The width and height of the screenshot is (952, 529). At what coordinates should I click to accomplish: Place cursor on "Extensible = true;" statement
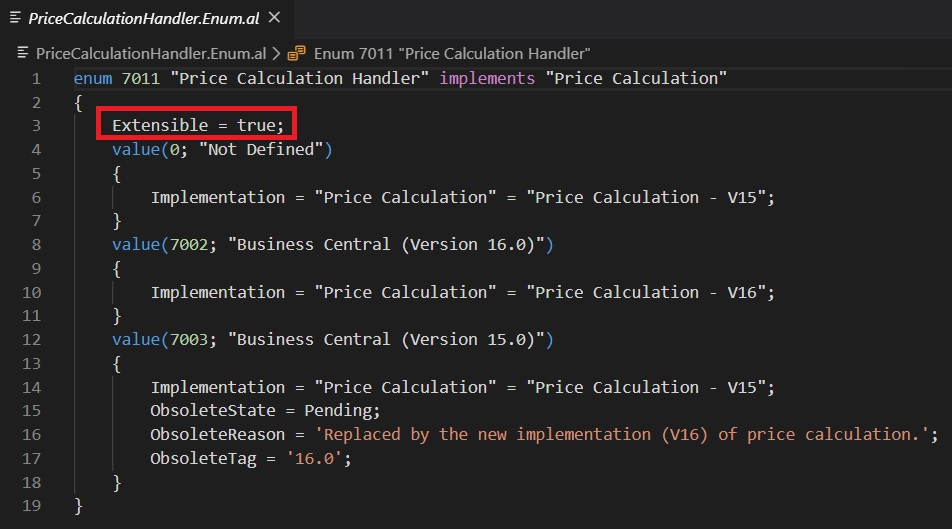(198, 126)
